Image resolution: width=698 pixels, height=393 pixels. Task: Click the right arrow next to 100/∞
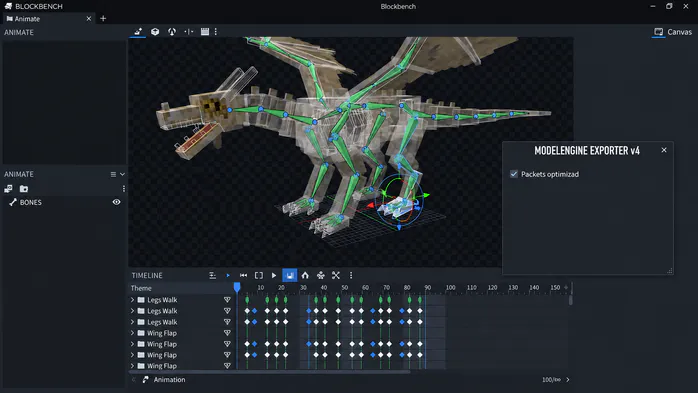[x=568, y=380]
